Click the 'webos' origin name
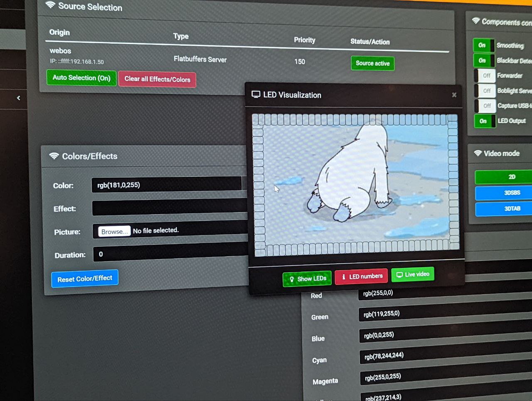The image size is (532, 401). point(60,51)
